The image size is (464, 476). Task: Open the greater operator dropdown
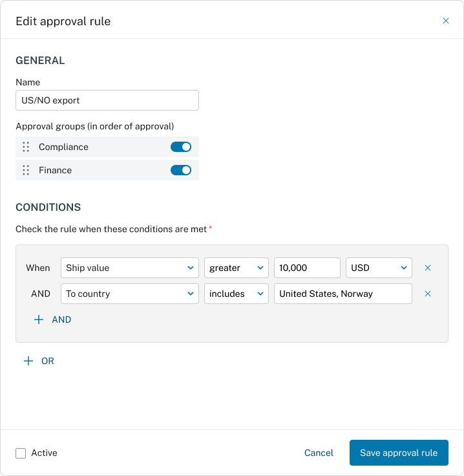(x=237, y=268)
